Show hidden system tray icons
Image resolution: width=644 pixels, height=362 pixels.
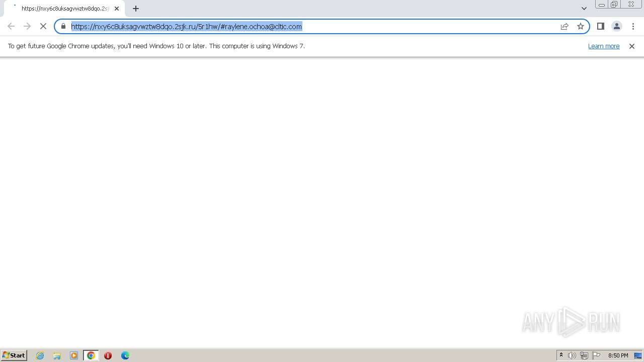(561, 355)
